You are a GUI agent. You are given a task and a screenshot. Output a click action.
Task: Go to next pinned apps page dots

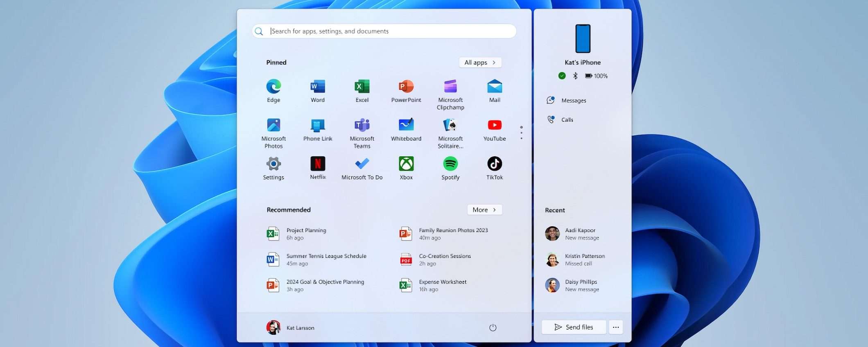pos(521,133)
